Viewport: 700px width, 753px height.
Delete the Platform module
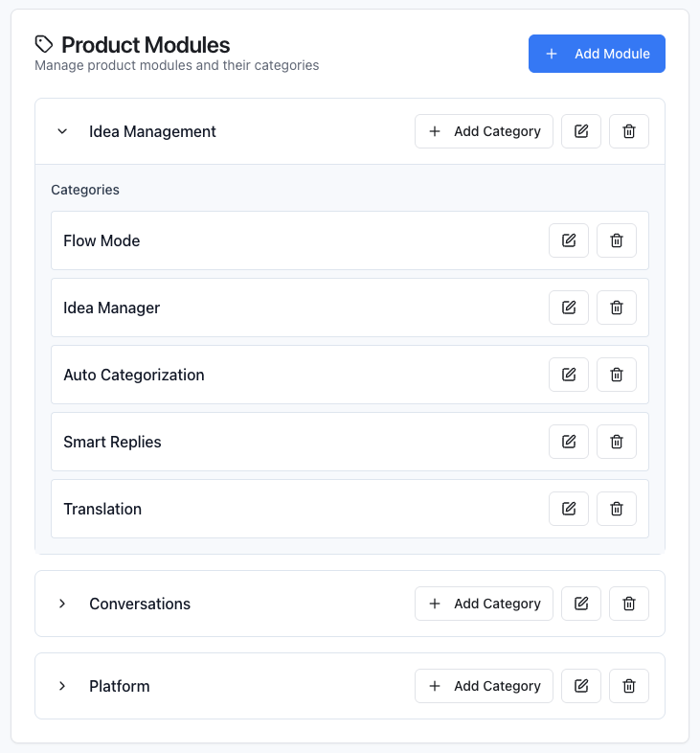629,686
